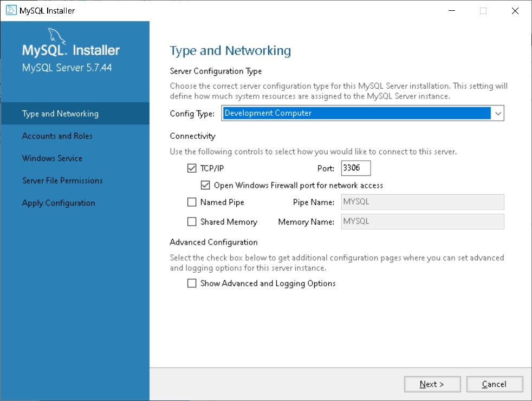Go to Type and Networking step

pos(75,114)
